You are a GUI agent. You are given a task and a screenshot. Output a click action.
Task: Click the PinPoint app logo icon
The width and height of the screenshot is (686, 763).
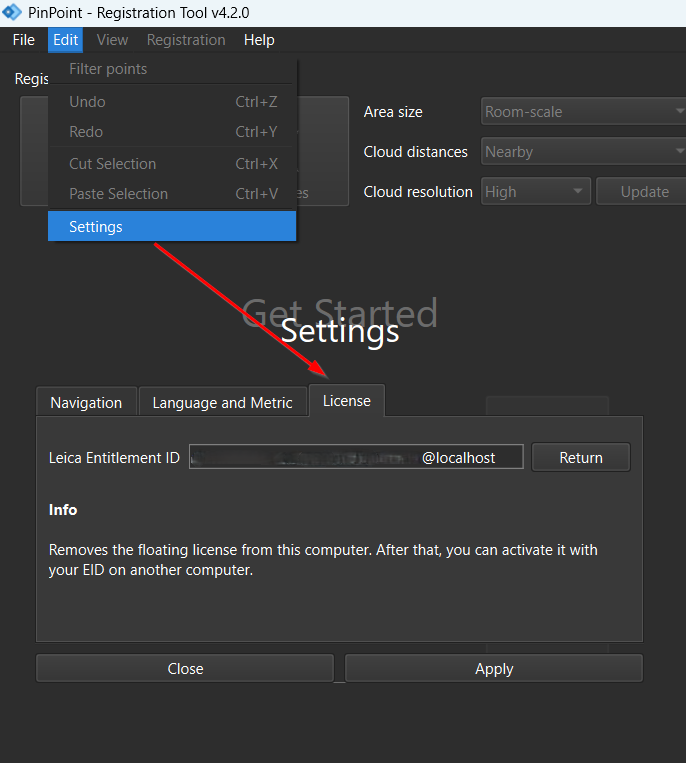pos(11,12)
